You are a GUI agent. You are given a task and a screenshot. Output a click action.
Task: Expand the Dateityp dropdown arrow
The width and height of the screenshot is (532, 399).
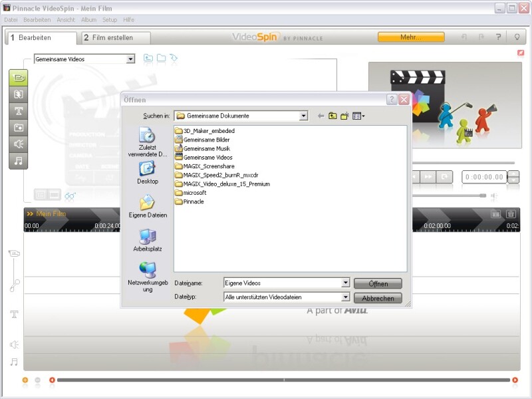(x=345, y=297)
